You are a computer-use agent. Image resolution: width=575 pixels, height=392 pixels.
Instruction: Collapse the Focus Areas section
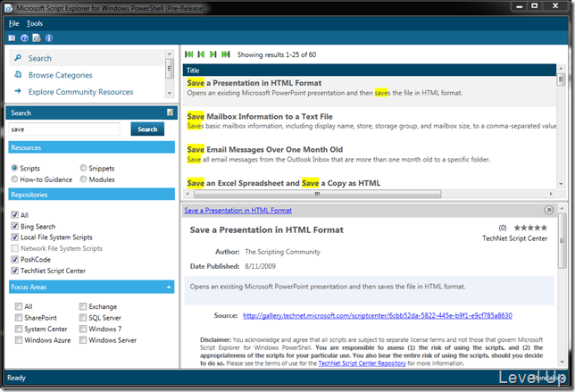tap(169, 287)
